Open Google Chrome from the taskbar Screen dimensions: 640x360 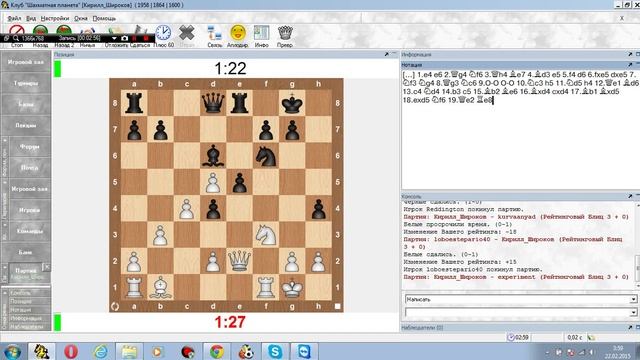point(217,351)
